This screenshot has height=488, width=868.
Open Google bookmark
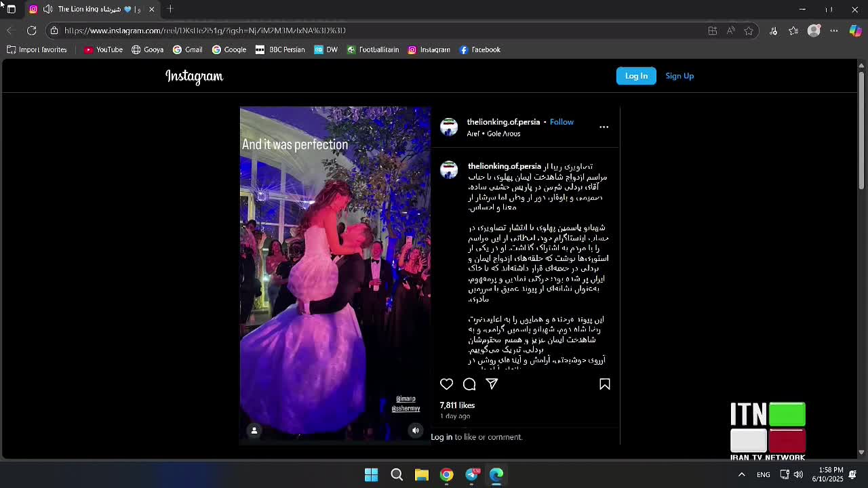(x=229, y=49)
